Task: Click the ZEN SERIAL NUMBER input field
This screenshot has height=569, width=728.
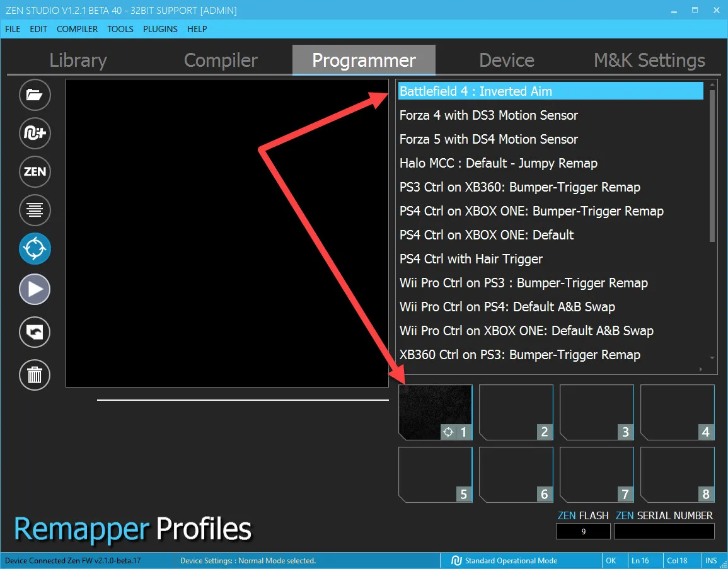Action: [x=664, y=531]
